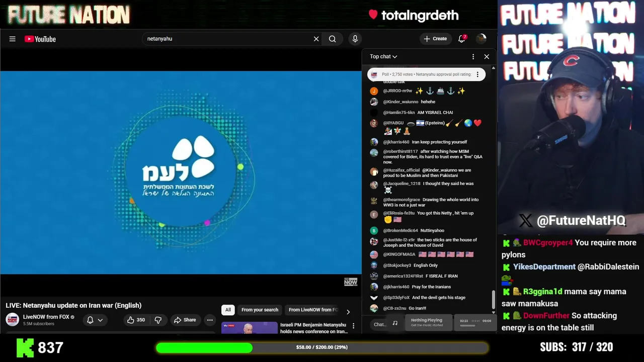The width and height of the screenshot is (644, 362).
Task: Select @thearmorofgrace WW3 chat message
Action: click(x=431, y=202)
